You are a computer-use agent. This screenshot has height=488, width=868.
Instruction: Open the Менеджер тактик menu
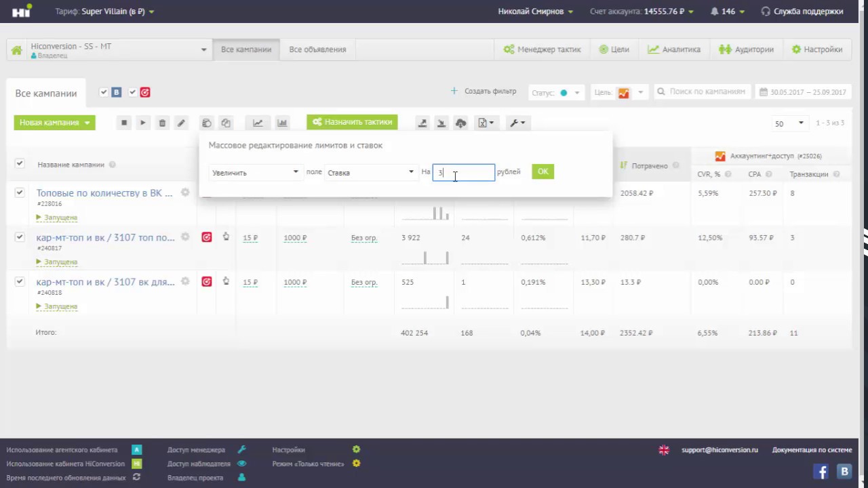[x=542, y=49]
